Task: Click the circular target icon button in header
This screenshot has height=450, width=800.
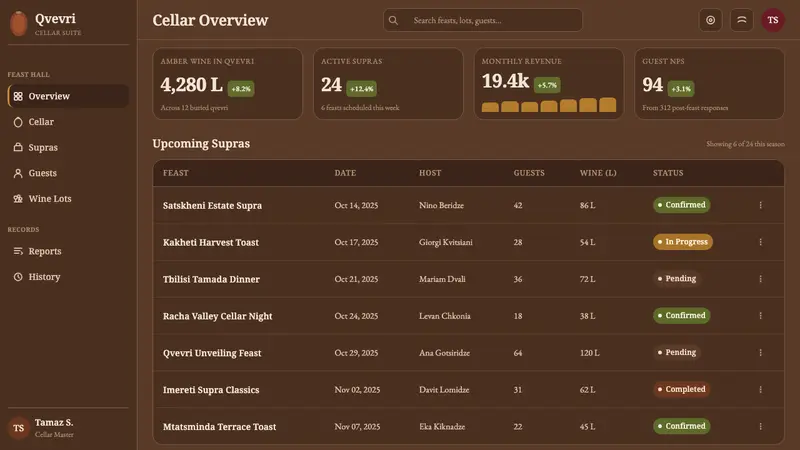Action: point(710,20)
